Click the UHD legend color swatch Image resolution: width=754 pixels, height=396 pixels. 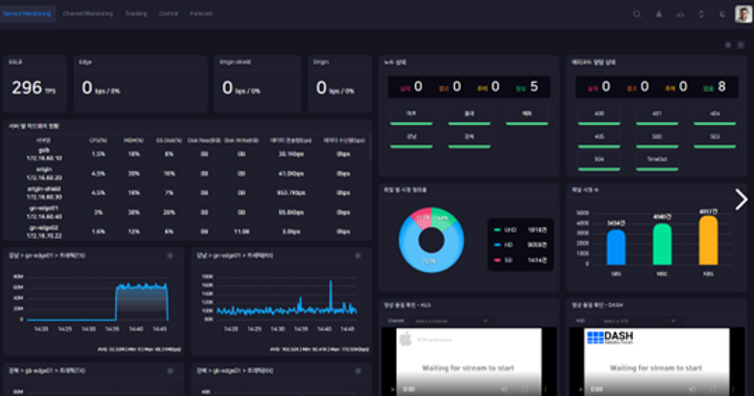(497, 230)
